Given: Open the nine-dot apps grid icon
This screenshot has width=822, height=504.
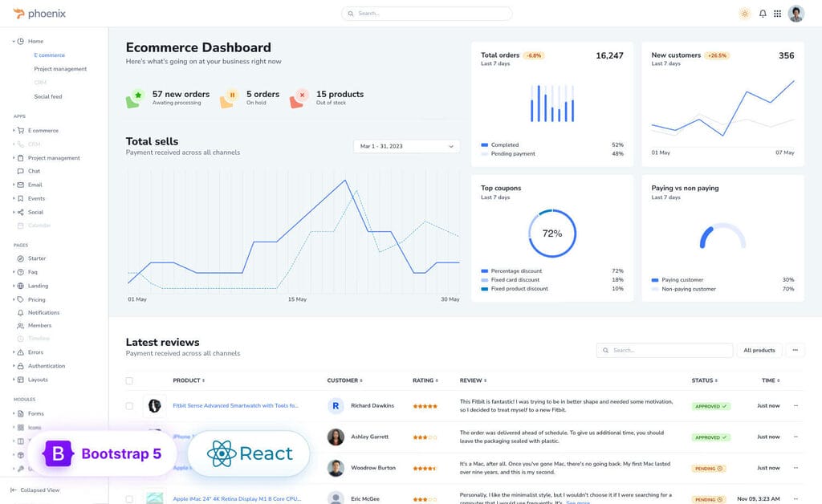Looking at the screenshot, I should [x=777, y=14].
